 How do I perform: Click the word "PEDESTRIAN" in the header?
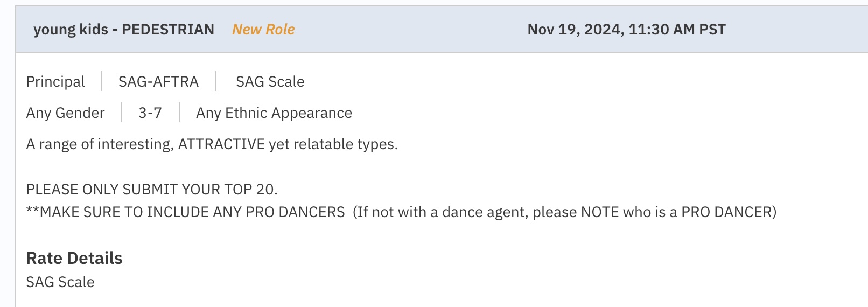(168, 30)
